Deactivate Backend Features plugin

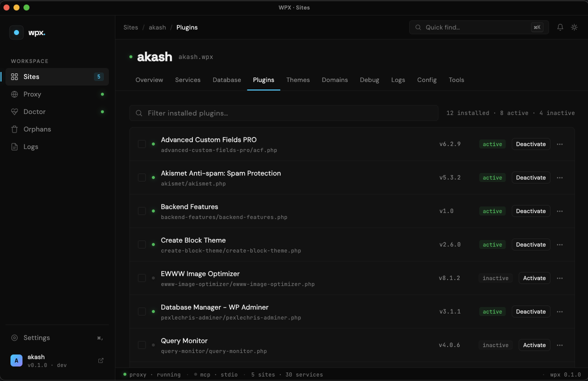point(531,211)
